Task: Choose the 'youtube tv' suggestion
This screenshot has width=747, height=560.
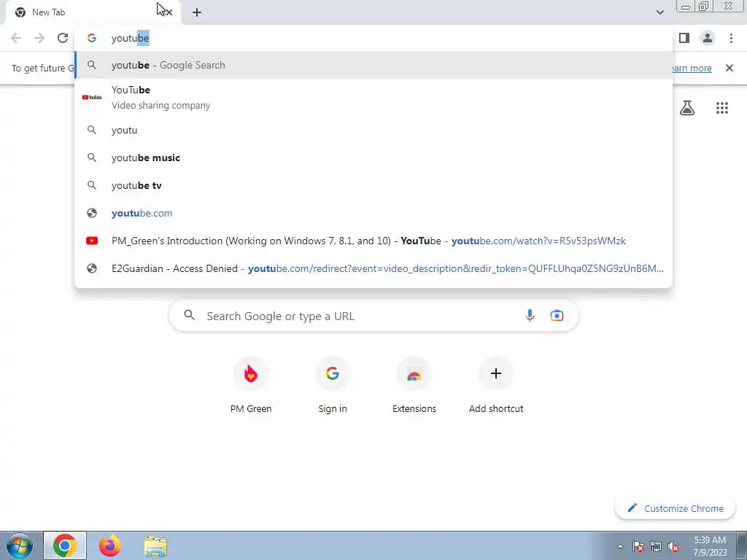Action: [x=373, y=185]
